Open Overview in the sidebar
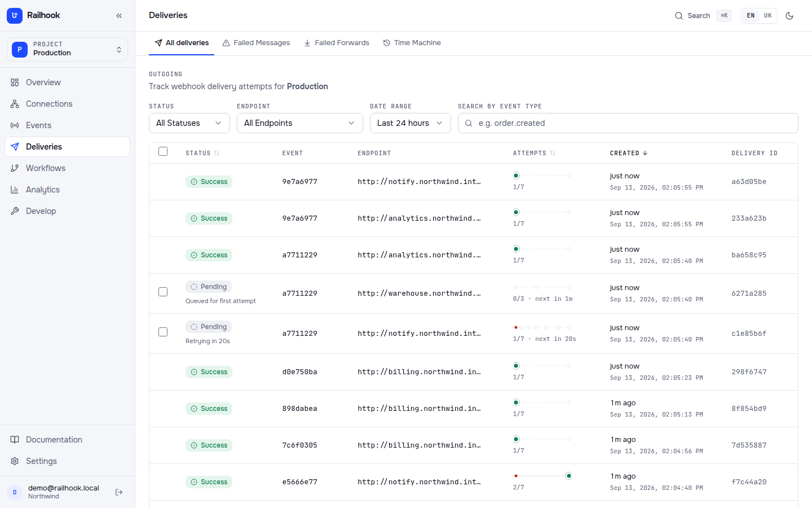Viewport: 812px width, 508px height. pos(67,82)
